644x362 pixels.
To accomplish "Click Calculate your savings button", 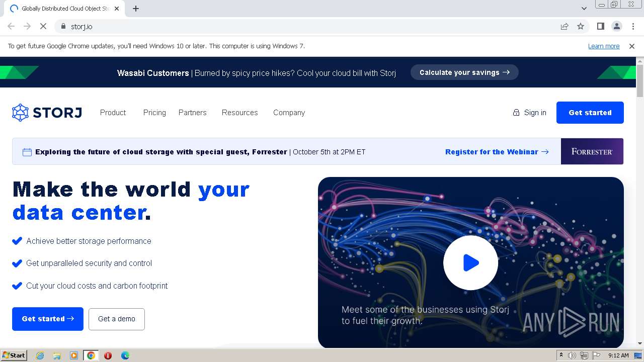I will [x=464, y=72].
